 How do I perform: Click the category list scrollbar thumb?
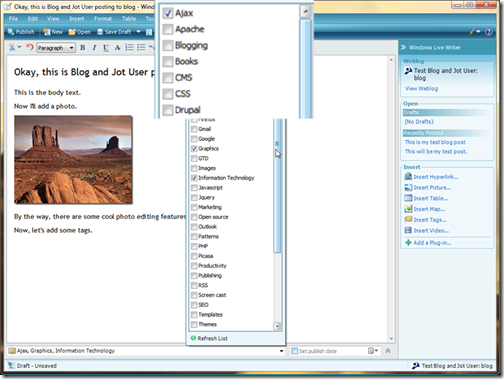click(x=277, y=185)
